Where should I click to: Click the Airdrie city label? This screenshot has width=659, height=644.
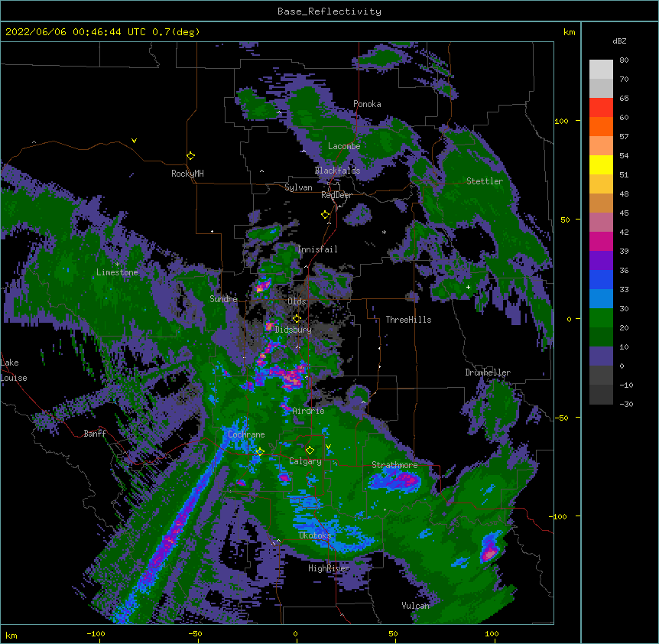(308, 411)
